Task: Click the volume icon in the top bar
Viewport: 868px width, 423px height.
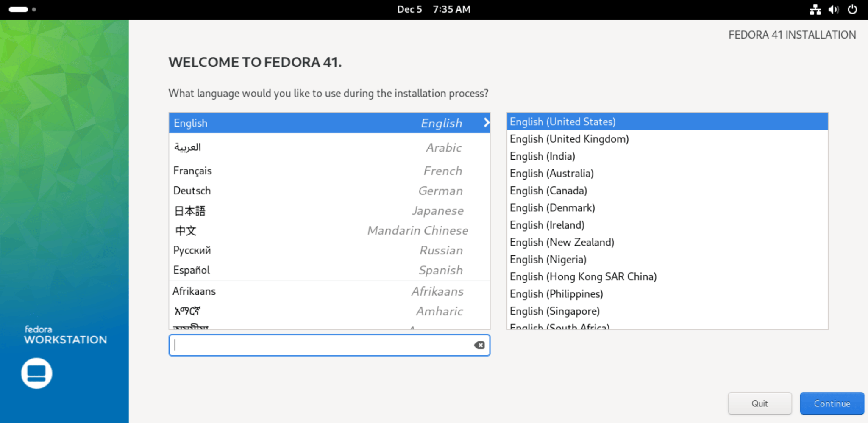Action: [832, 9]
